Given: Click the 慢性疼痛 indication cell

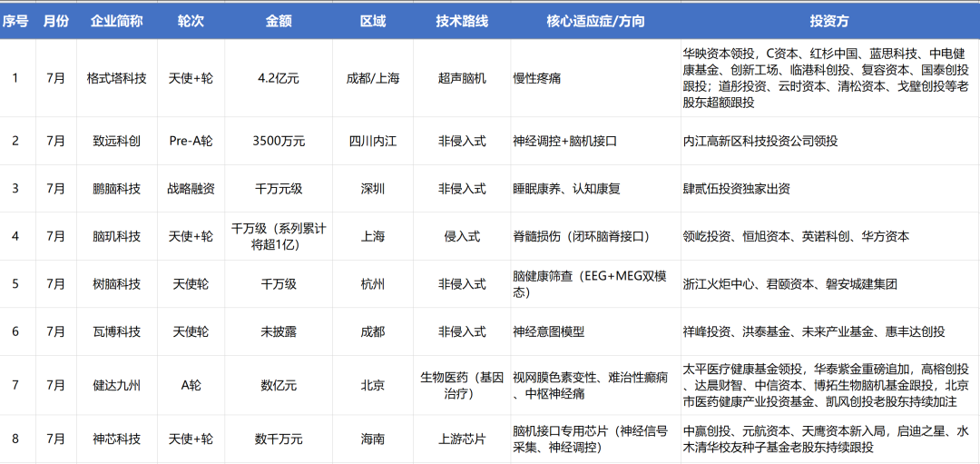Looking at the screenshot, I should 595,79.
